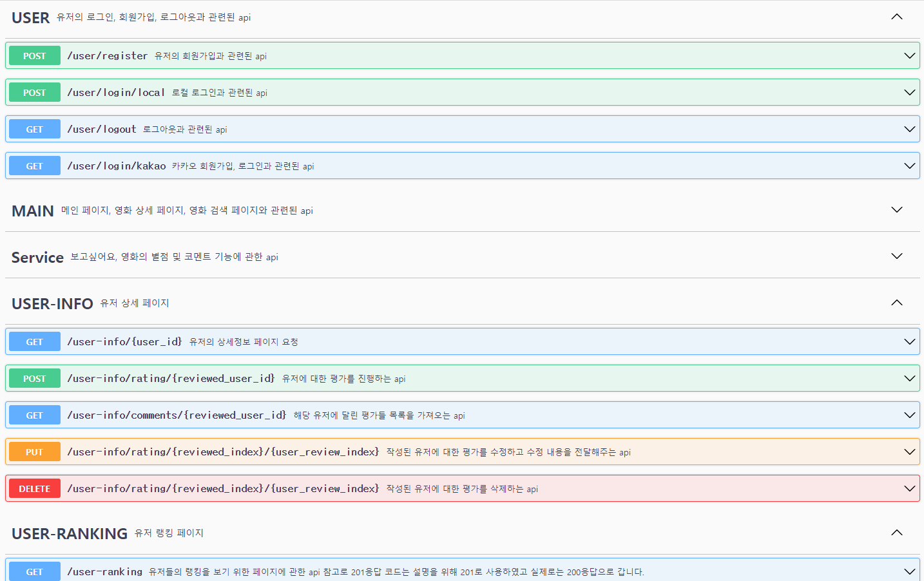Click the GET badge for /user-ranking
Image resolution: width=924 pixels, height=581 pixels.
[35, 572]
